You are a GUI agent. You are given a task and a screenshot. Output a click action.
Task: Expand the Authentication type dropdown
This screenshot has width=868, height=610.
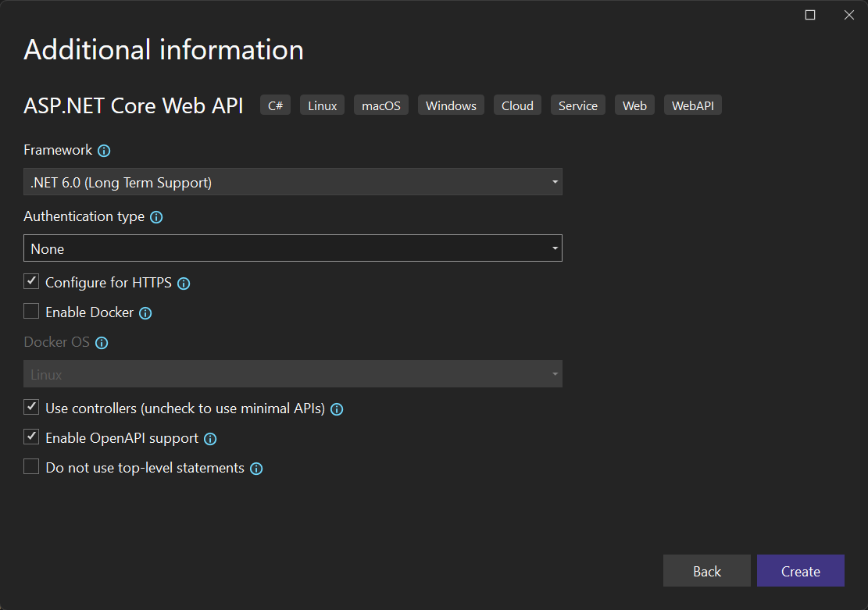coord(293,248)
